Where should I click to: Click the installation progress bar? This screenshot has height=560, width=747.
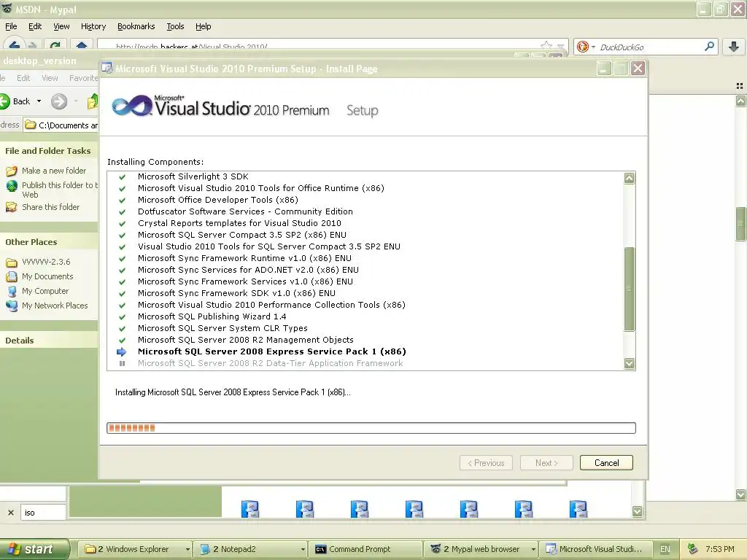point(371,427)
